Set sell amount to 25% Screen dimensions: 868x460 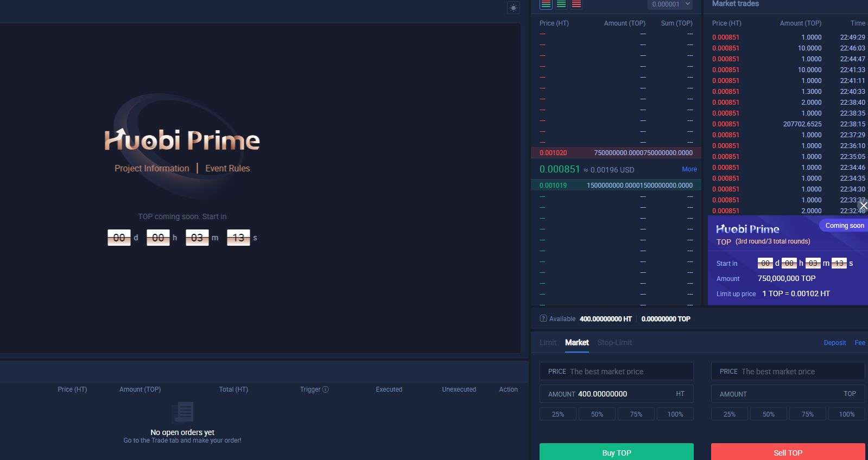730,414
